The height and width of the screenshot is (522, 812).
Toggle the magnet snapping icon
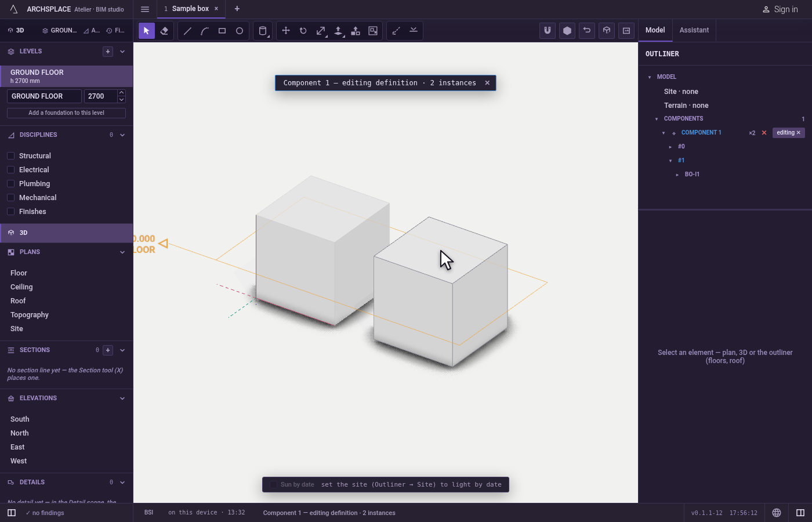pos(548,31)
